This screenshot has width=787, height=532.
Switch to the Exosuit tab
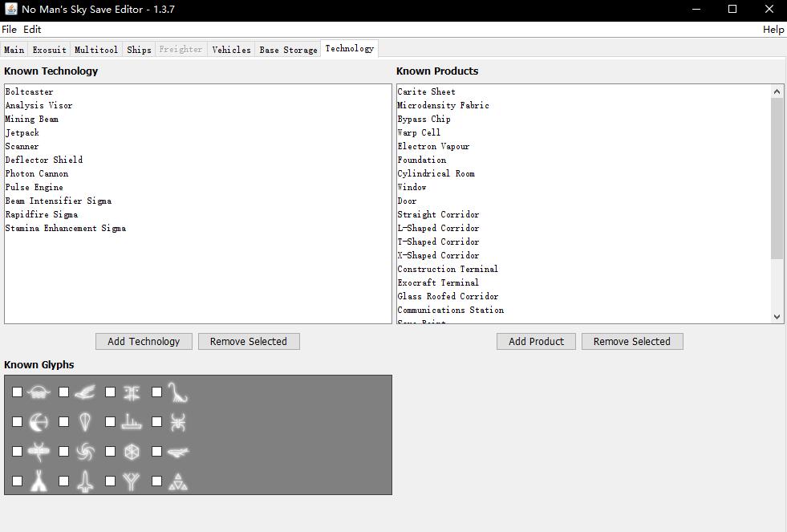(x=49, y=50)
